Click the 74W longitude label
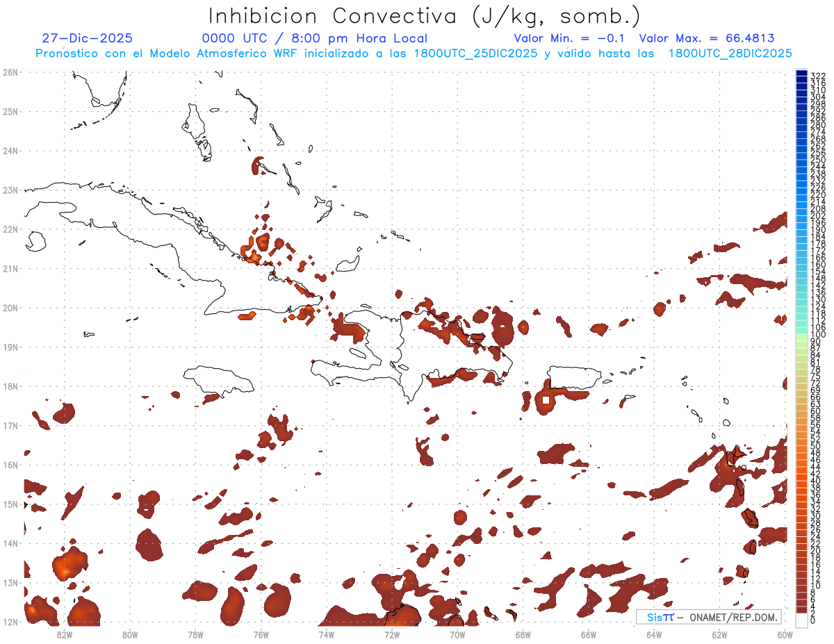This screenshot has width=834, height=644. coord(327,634)
